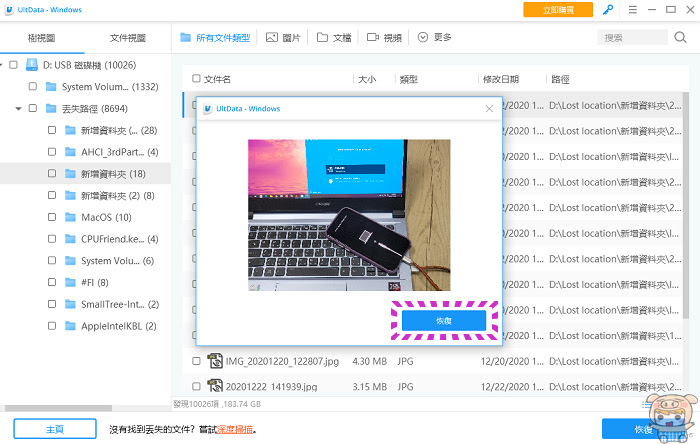Image resolution: width=700 pixels, height=444 pixels.
Task: Check the D: USB 磁碟機 checkbox
Action: (x=13, y=65)
